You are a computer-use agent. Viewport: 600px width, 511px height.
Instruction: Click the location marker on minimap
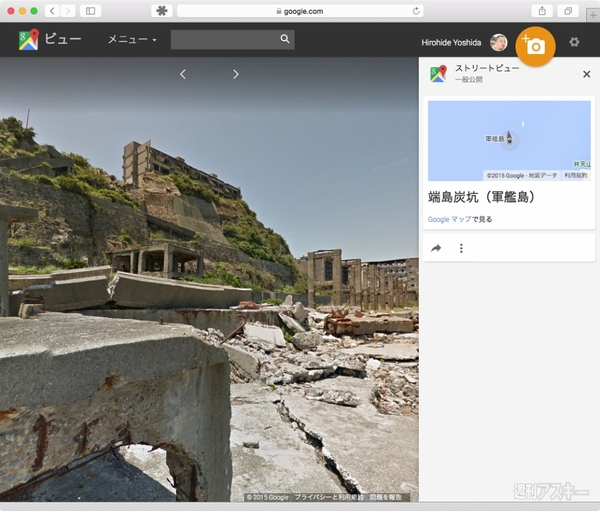click(x=509, y=137)
